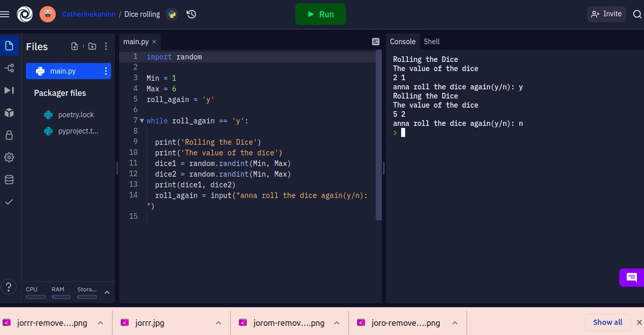Open the Files panel three-dot menu
Viewport: 644px width, 335px height.
click(x=106, y=47)
